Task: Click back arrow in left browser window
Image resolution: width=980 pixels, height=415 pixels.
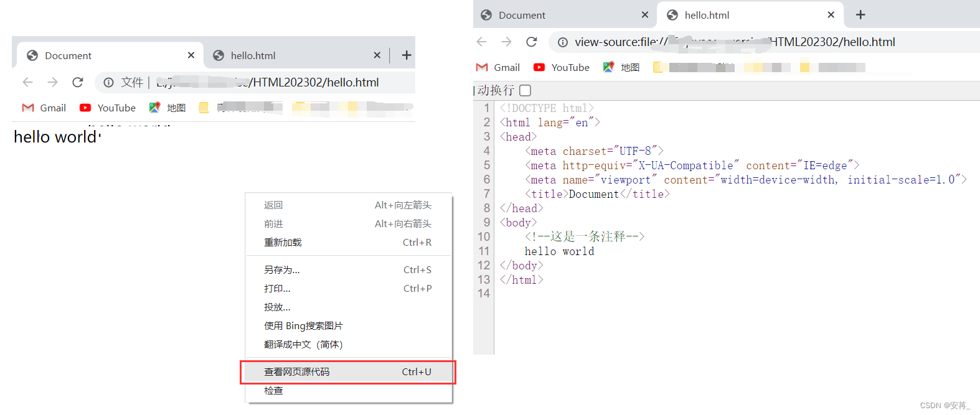Action: click(x=27, y=82)
